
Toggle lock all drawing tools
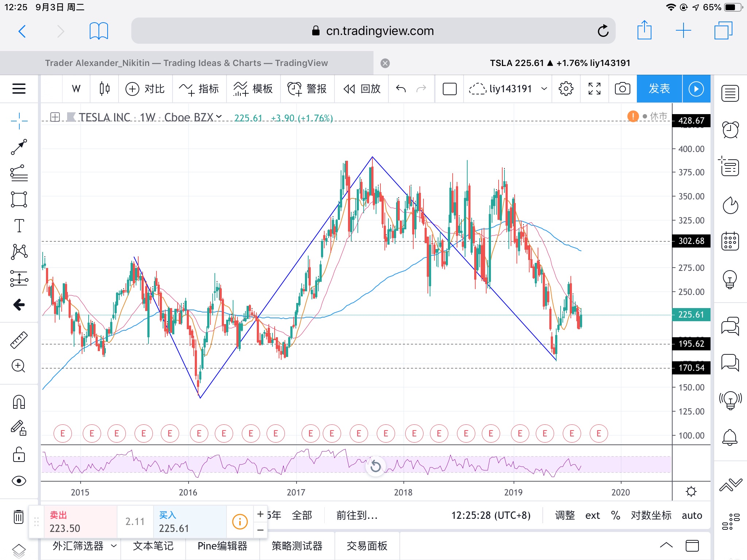coord(19,455)
